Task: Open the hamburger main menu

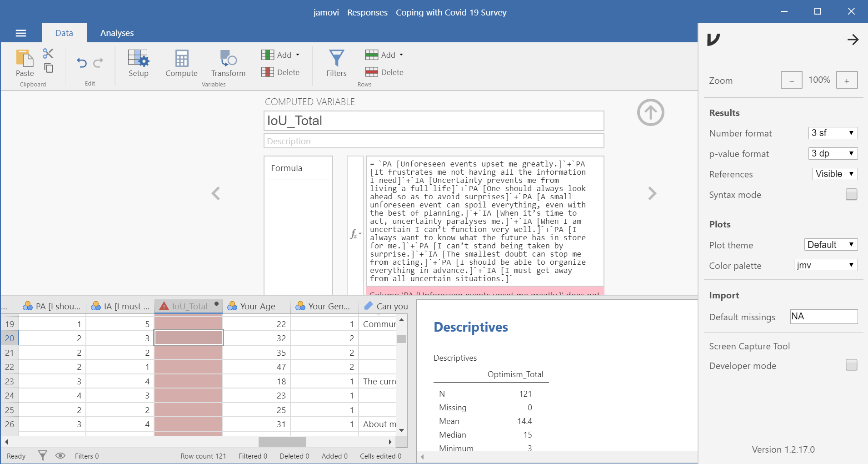Action: [x=21, y=33]
